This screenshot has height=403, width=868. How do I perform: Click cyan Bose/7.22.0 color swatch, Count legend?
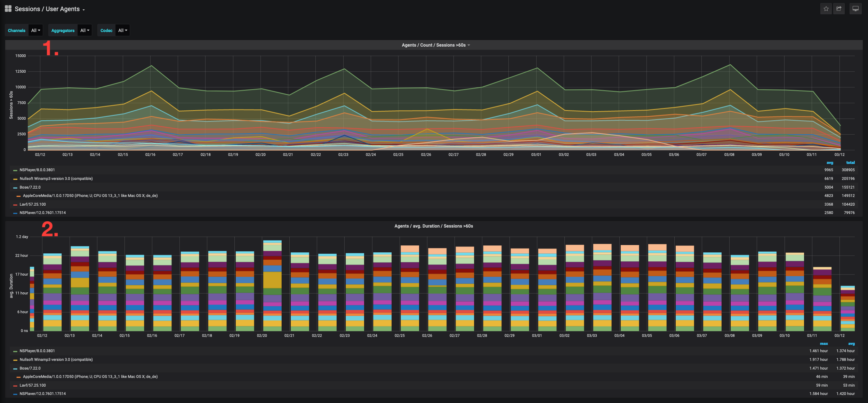pos(15,188)
